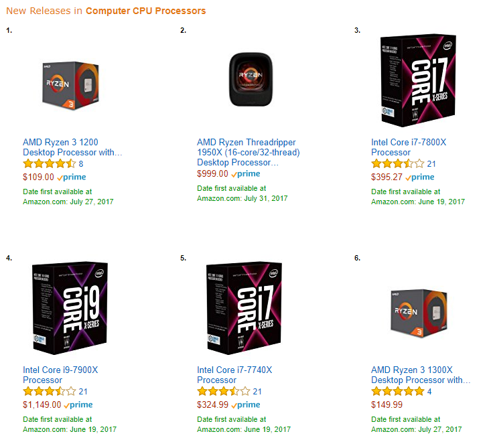View the 8 reviews for Ryzen 3 1200

click(81, 164)
